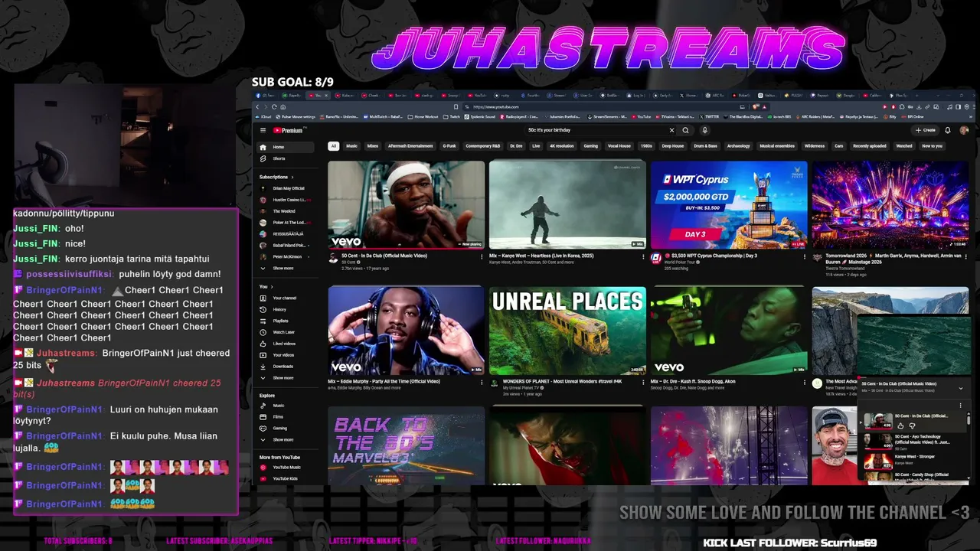The height and width of the screenshot is (551, 980).
Task: Collapse the miniplayer playlist with the chevron
Action: tap(961, 388)
